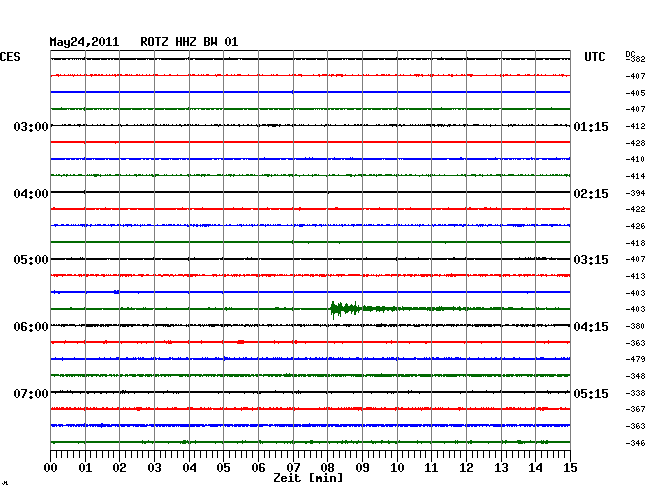Click the DC offset value -479

pos(635,359)
